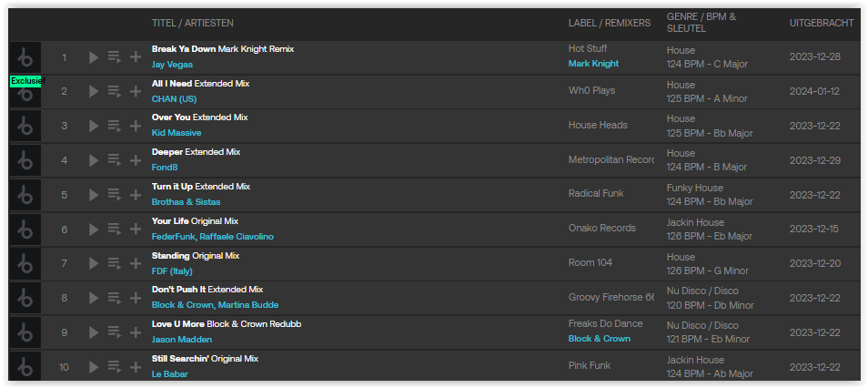Add Over You to the queue
This screenshot has width=868, height=388.
pyautogui.click(x=115, y=126)
